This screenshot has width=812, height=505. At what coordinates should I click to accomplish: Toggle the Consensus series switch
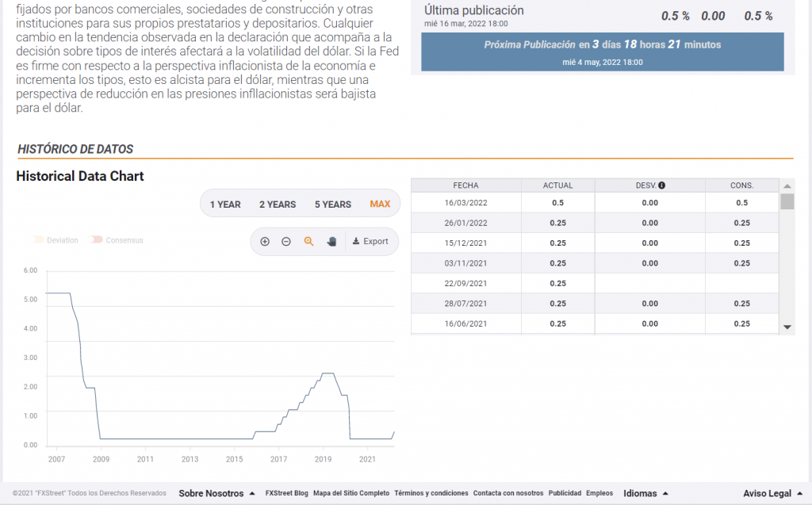coord(96,240)
